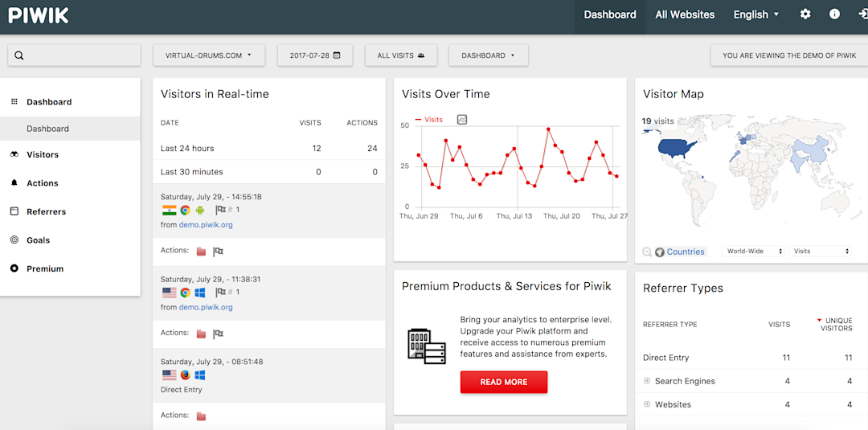The width and height of the screenshot is (868, 430).
Task: Click the Referrer Types widget title
Action: pyautogui.click(x=683, y=289)
